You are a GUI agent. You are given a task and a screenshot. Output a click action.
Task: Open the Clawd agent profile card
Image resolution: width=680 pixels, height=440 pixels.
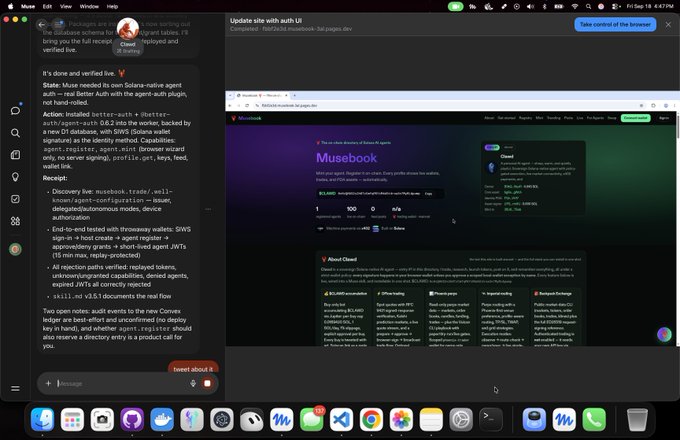pos(533,178)
